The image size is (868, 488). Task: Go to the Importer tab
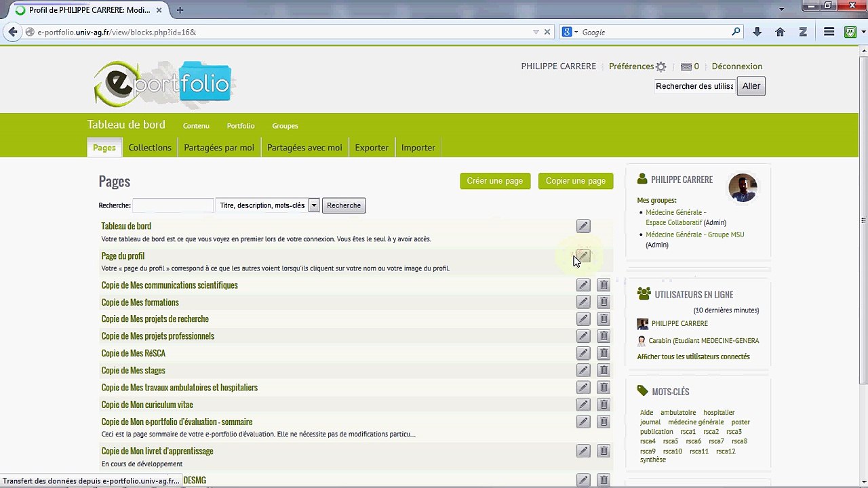418,148
